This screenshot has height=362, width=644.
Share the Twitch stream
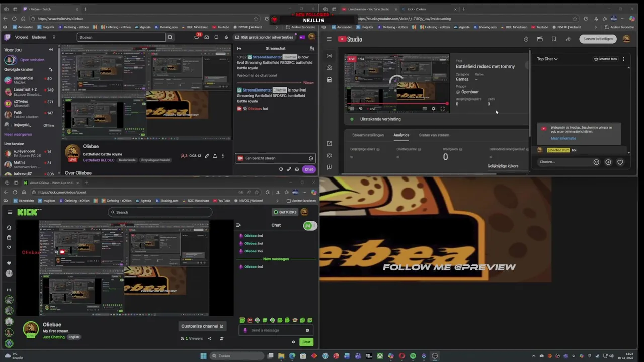coord(215,156)
